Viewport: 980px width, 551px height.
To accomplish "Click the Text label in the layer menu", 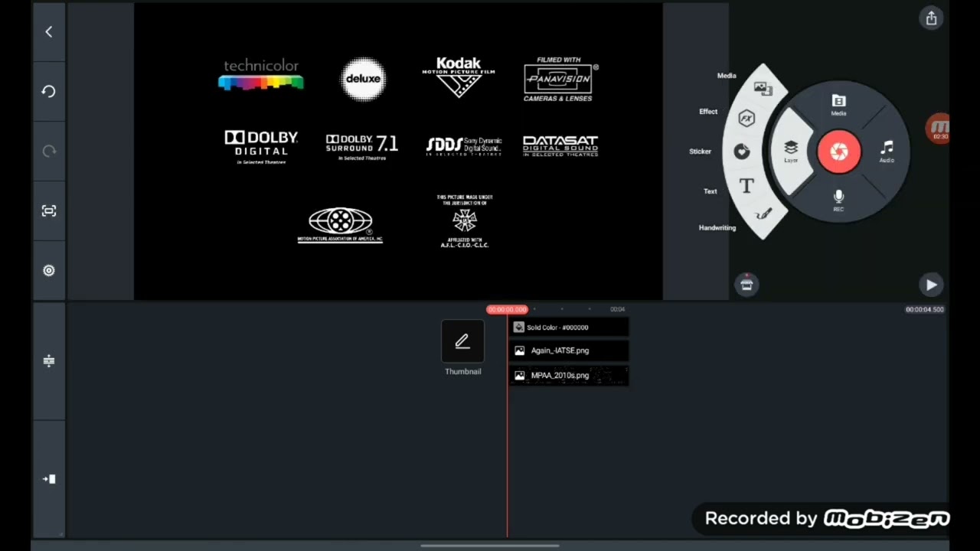I will coord(710,191).
